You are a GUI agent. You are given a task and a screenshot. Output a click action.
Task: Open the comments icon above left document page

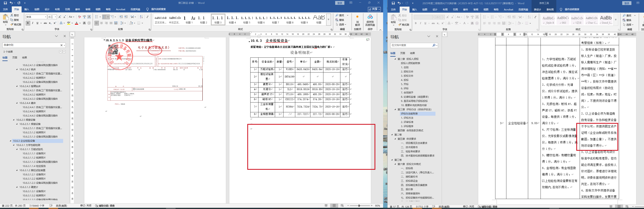[368, 40]
